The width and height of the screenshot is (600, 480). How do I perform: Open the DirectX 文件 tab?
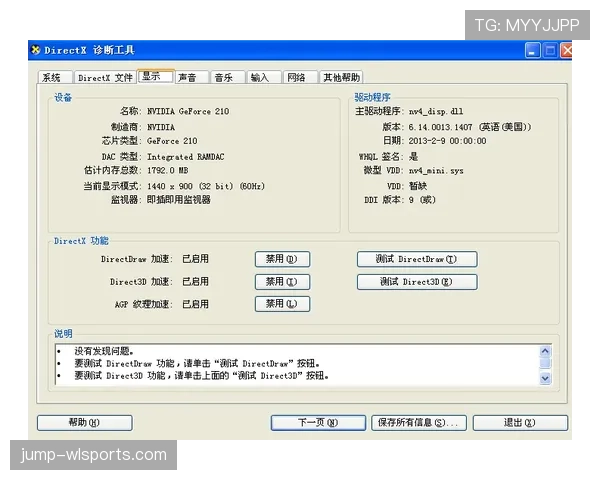105,78
